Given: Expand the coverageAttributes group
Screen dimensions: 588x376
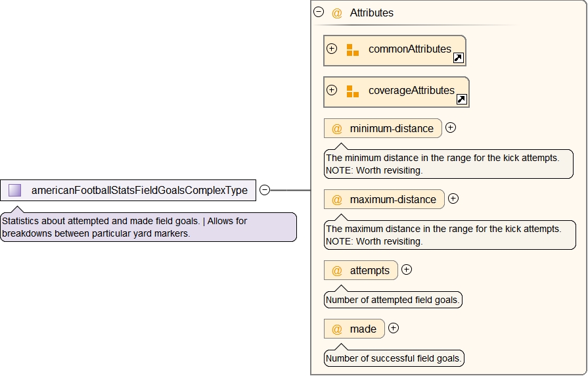Looking at the screenshot, I should pyautogui.click(x=332, y=90).
